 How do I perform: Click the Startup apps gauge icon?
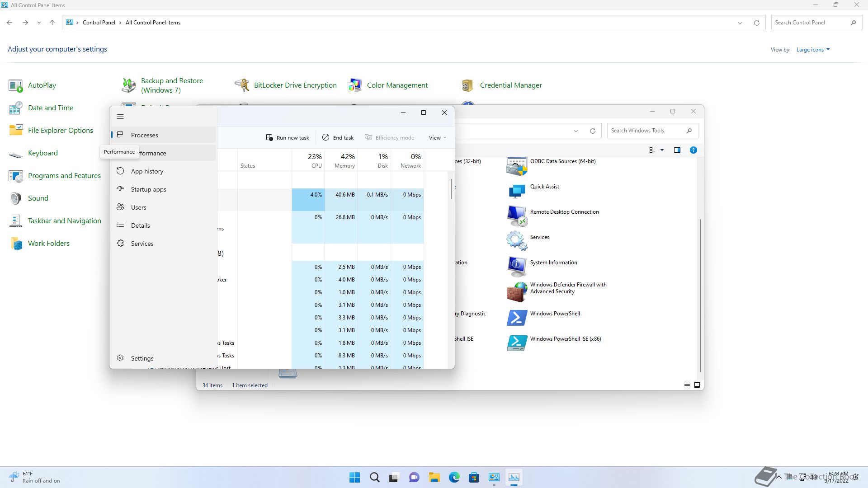tap(120, 189)
